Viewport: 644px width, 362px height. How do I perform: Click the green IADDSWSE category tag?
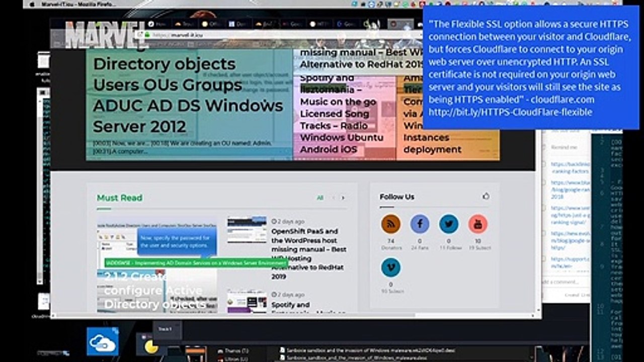[196, 262]
